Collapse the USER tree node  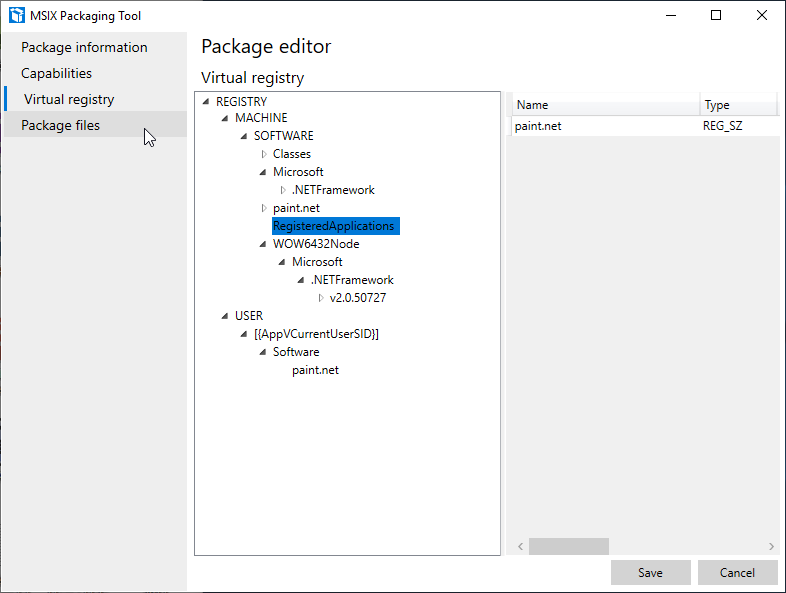[225, 316]
